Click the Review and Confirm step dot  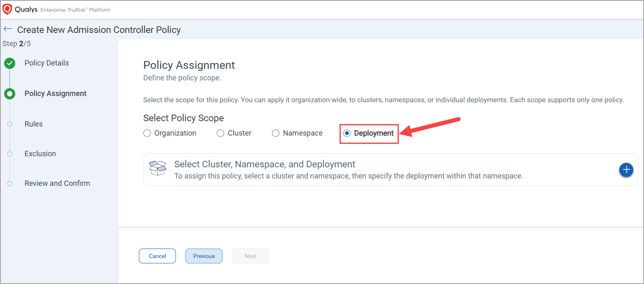[10, 183]
